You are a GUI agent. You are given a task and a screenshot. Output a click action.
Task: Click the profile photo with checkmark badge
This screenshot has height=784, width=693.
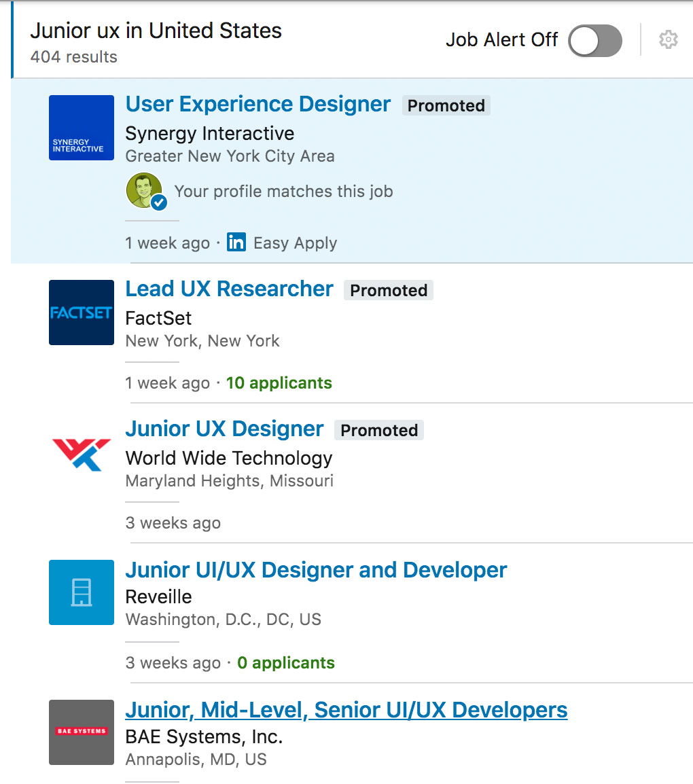[x=146, y=191]
